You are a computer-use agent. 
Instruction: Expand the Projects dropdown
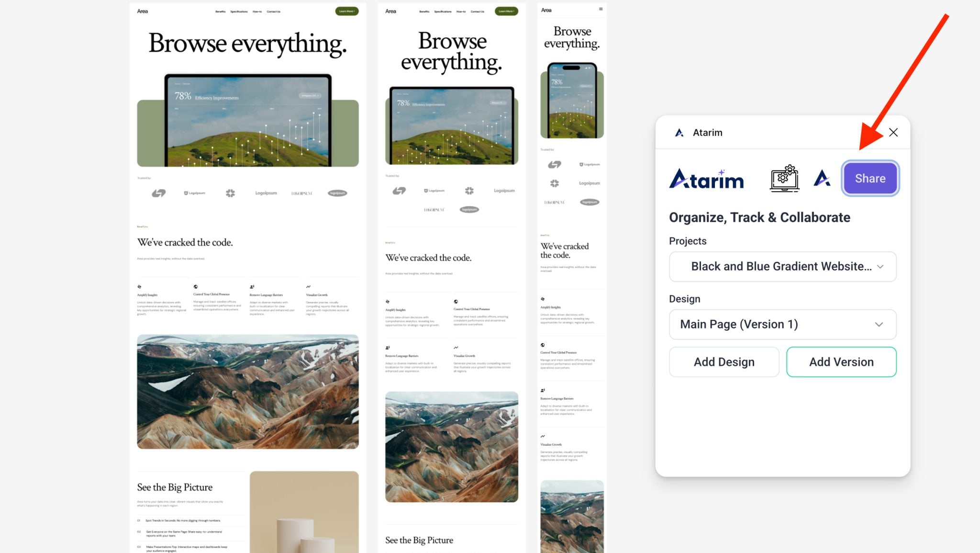coord(782,267)
